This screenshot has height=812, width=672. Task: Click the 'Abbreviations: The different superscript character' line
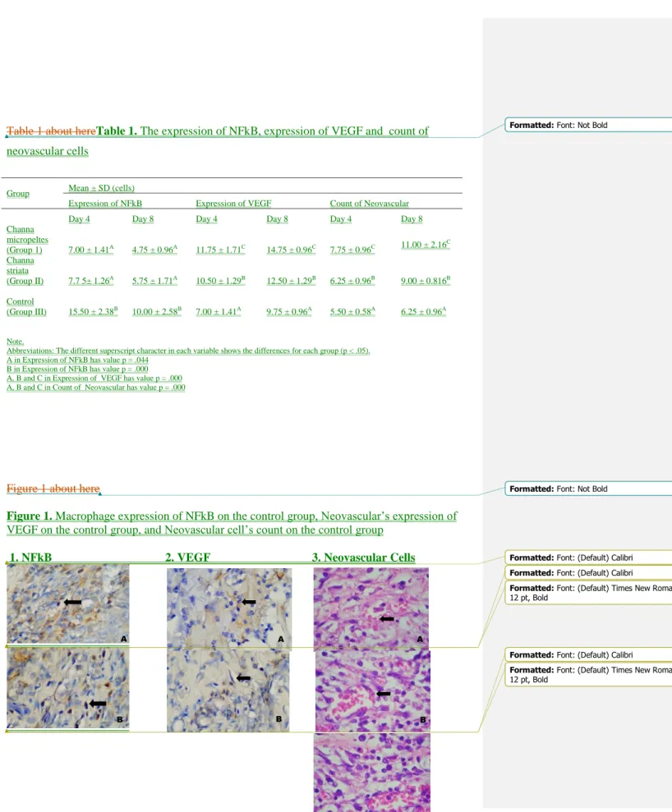click(x=188, y=351)
